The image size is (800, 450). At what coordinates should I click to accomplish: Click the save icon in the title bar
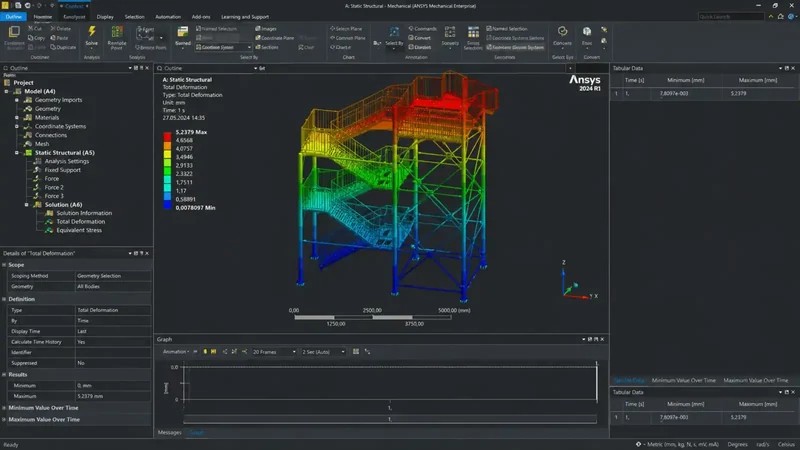(x=17, y=6)
